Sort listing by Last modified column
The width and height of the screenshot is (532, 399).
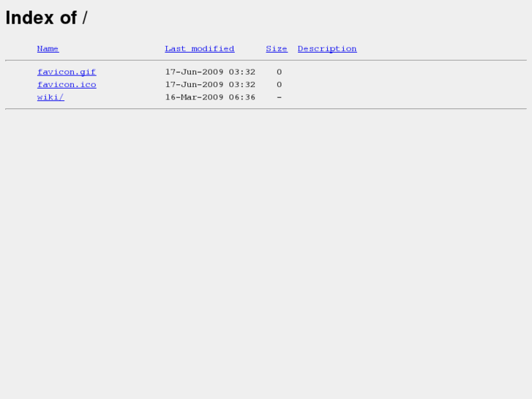tap(200, 49)
